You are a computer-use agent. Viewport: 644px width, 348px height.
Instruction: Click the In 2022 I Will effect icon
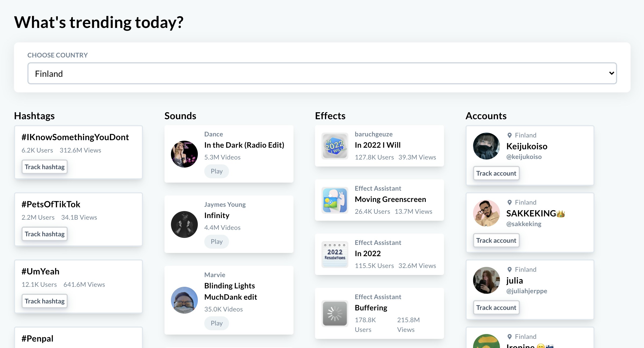tap(335, 146)
